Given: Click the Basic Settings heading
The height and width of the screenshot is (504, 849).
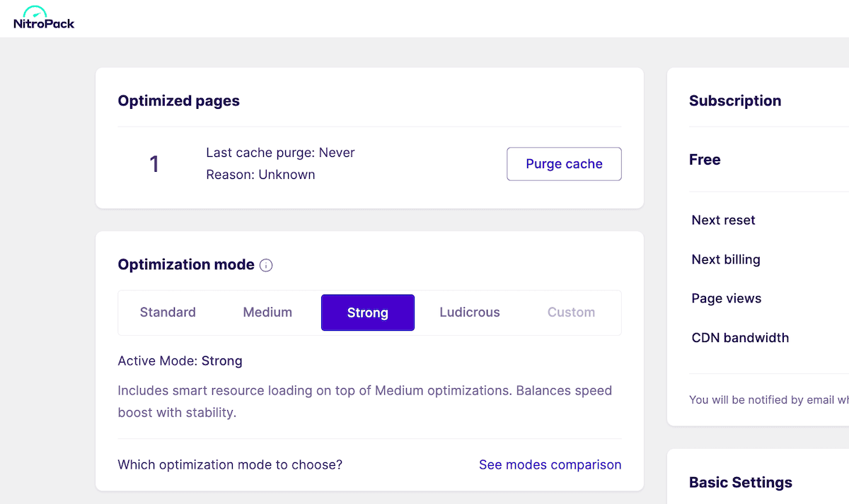Looking at the screenshot, I should point(741,483).
